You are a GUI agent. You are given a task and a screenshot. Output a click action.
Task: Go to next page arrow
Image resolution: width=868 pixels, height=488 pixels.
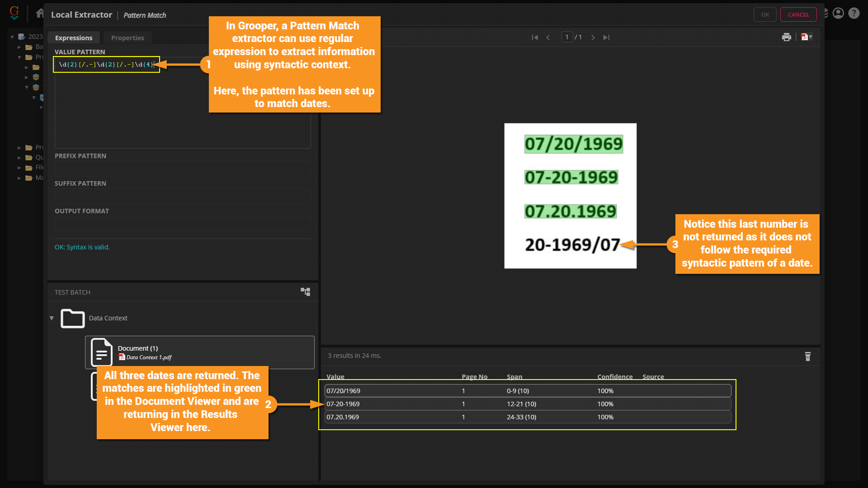click(593, 38)
